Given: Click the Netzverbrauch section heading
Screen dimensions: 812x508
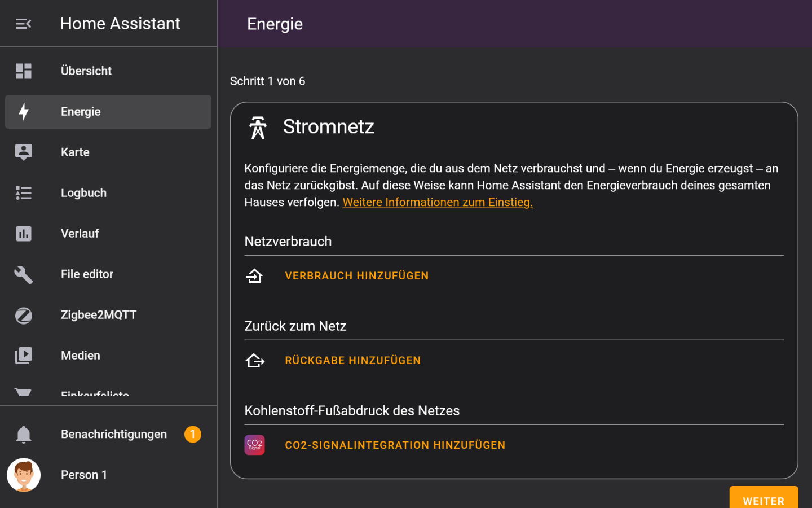Looking at the screenshot, I should (288, 242).
